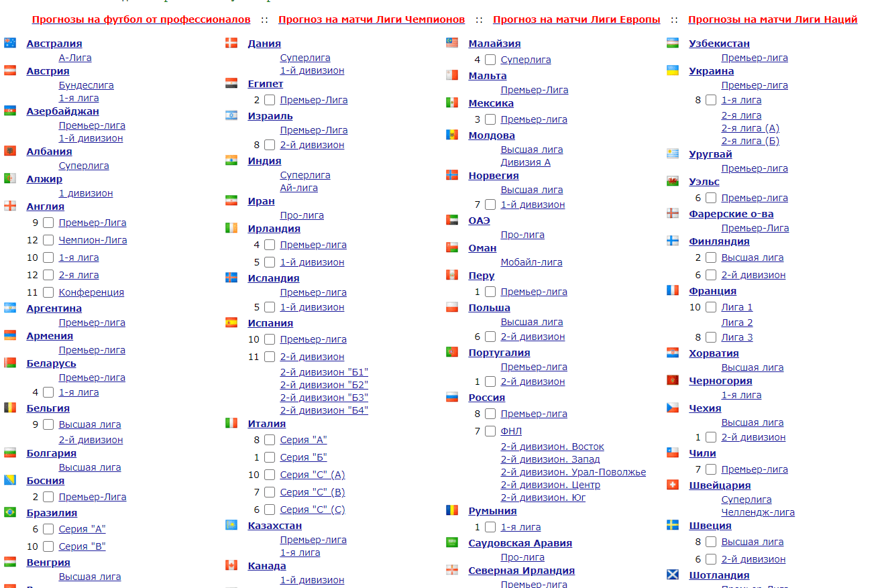The image size is (886, 588).
Task: Click the Switzerland flag icon
Action: [673, 485]
